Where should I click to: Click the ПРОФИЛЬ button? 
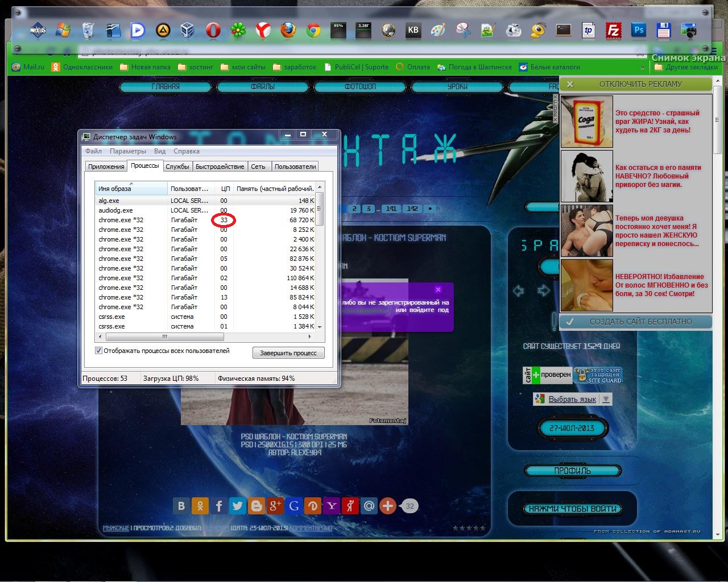click(x=573, y=471)
